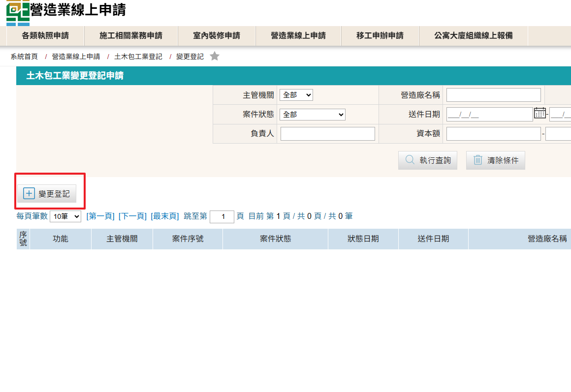Go to 系統首頁 breadcrumb link
The image size is (571, 392).
[24, 57]
